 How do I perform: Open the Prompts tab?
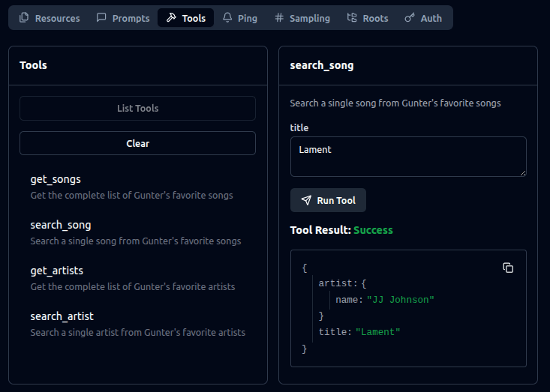pos(123,18)
